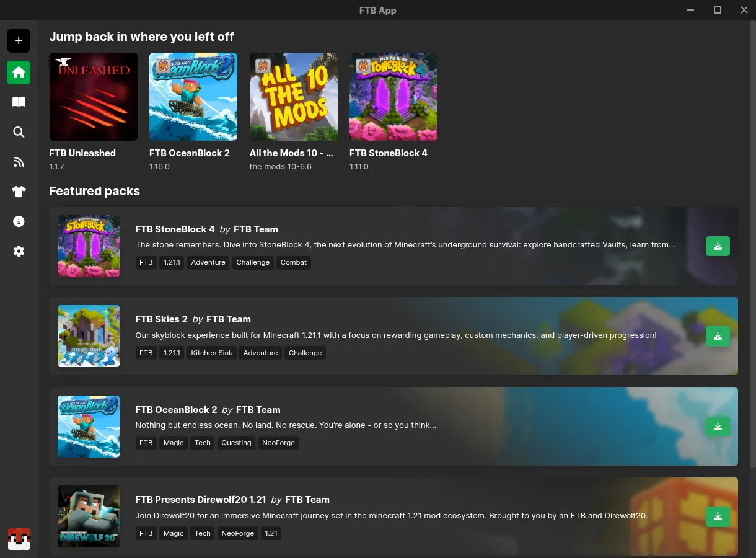The width and height of the screenshot is (756, 558).
Task: Open the FTB OceanBlock 2 featured title
Action: pos(177,410)
